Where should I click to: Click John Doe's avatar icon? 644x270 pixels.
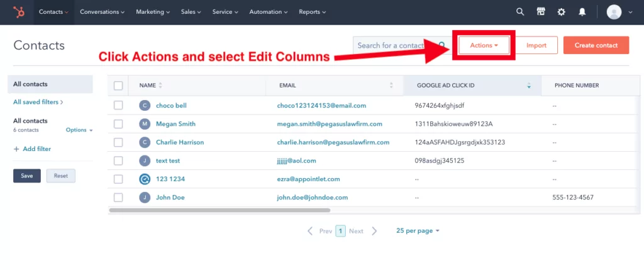click(x=145, y=198)
